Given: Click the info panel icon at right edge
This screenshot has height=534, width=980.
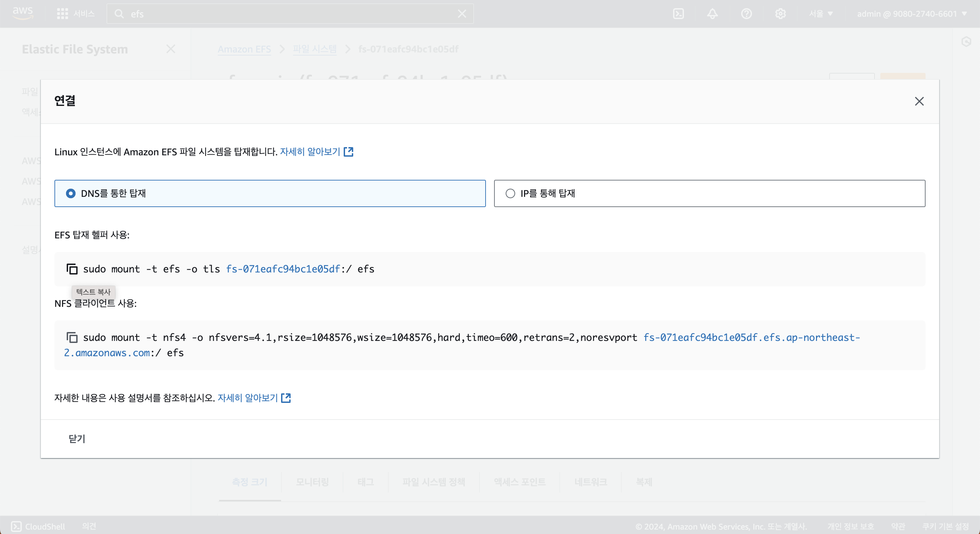Looking at the screenshot, I should point(966,42).
